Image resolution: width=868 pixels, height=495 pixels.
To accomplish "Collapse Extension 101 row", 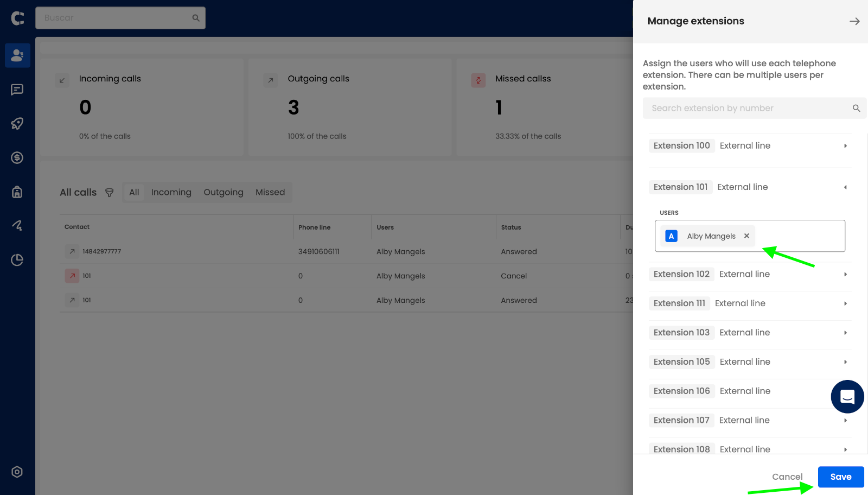I will pos(845,187).
